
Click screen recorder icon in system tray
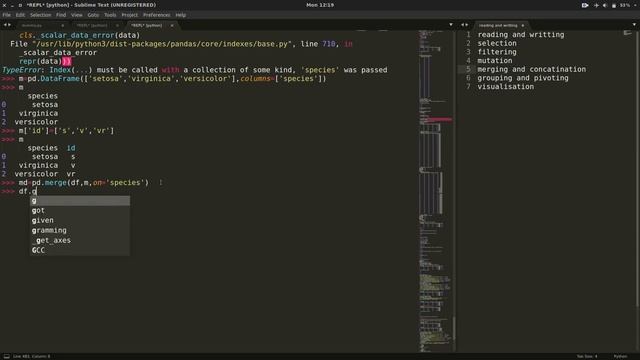click(x=585, y=5)
